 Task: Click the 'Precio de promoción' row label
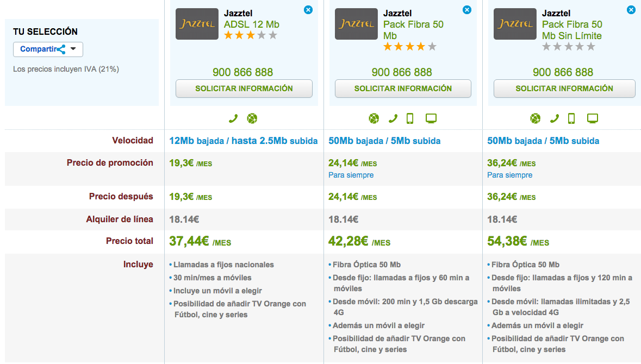click(x=110, y=163)
